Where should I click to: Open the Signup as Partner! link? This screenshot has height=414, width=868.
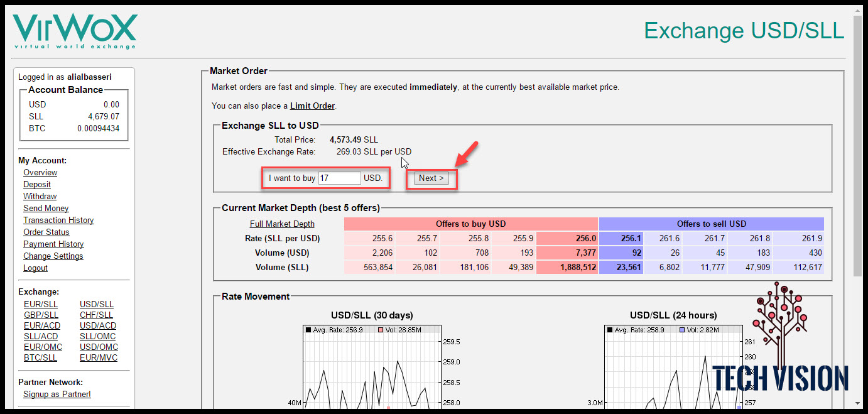57,394
